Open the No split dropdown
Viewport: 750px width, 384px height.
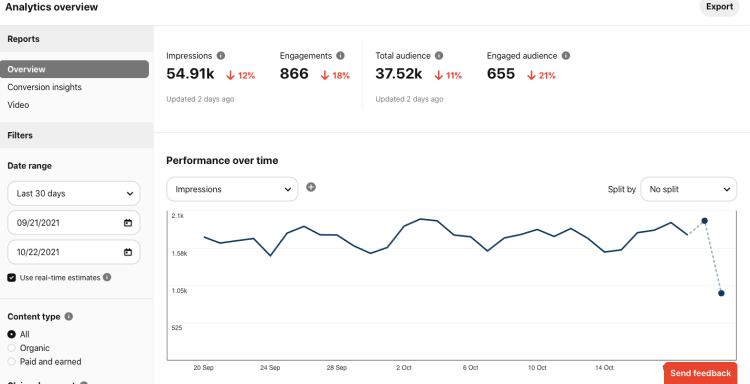tap(689, 189)
